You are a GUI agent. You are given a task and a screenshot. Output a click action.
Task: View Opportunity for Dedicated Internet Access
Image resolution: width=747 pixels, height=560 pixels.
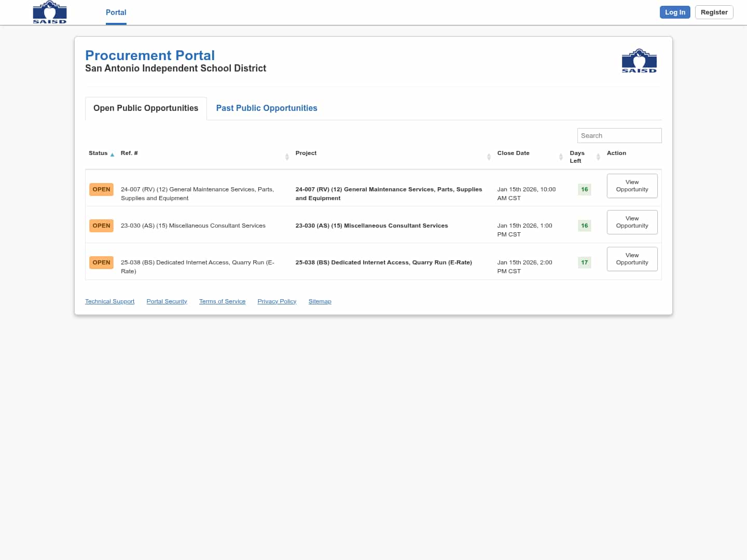[x=632, y=259]
